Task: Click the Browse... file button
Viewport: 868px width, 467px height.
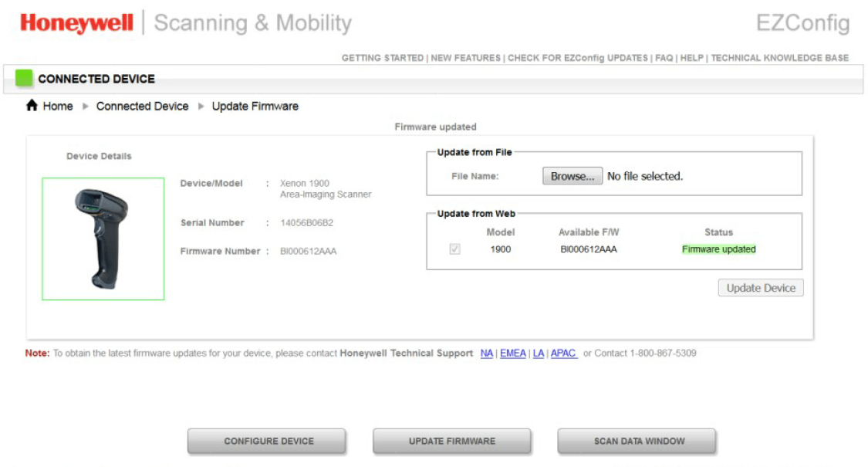Action: tap(572, 176)
